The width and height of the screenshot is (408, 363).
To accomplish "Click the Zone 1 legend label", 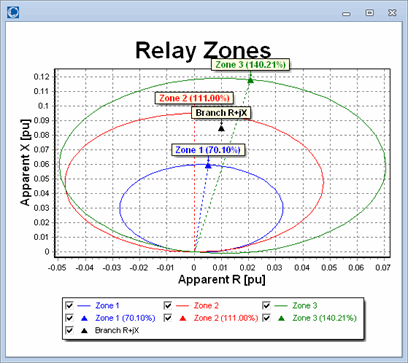I will tap(107, 305).
